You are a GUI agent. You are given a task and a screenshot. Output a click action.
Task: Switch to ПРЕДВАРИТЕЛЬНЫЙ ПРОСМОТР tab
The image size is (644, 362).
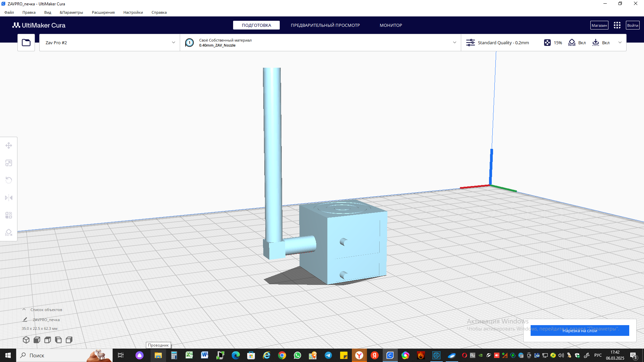pyautogui.click(x=325, y=25)
